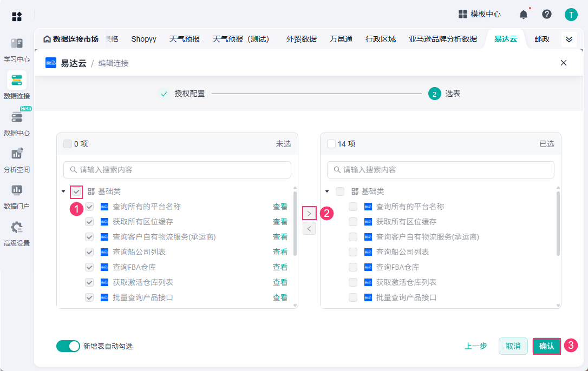The image size is (588, 371).
Task: Click the icon beside 查询FBA仓库 in left list
Action: click(104, 267)
